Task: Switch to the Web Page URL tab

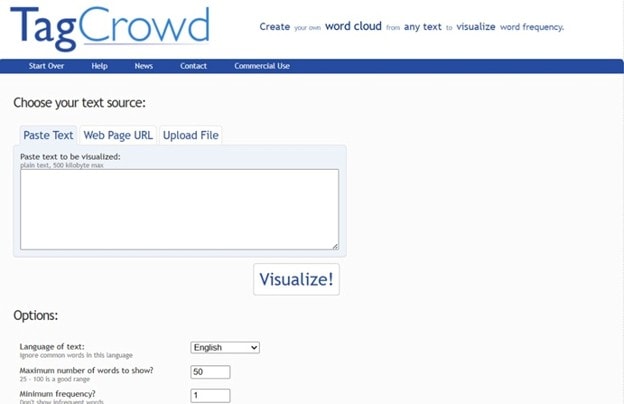Action: point(118,135)
